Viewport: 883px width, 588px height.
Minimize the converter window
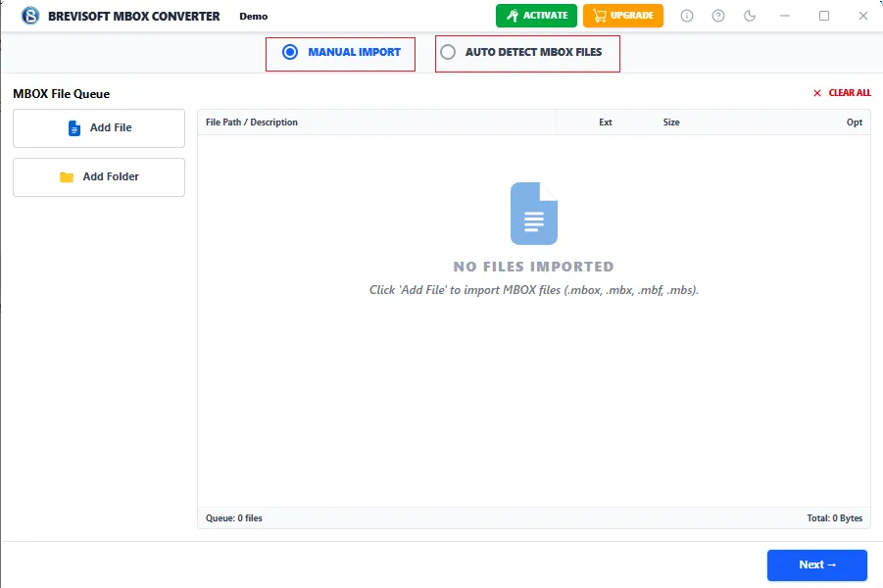tap(784, 16)
